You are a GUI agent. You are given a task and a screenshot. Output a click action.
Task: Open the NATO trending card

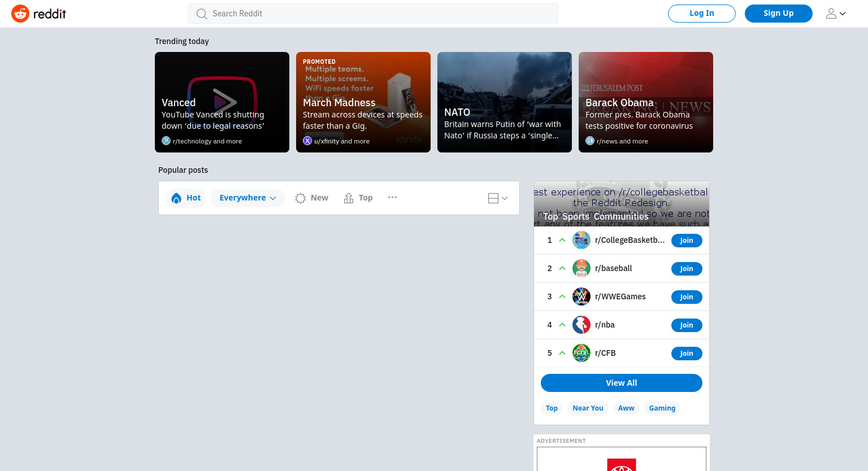[x=505, y=102]
